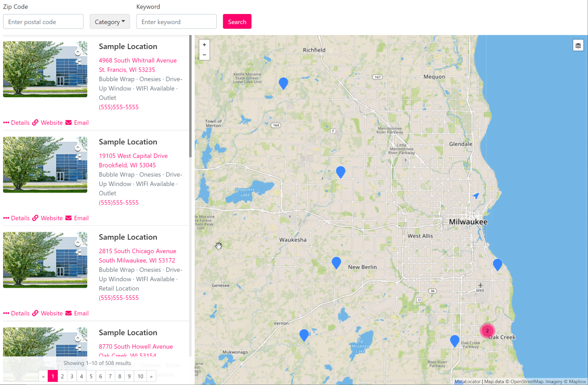Open the 2815 South Chicago Avenue address link
This screenshot has height=385, width=588.
click(x=137, y=256)
